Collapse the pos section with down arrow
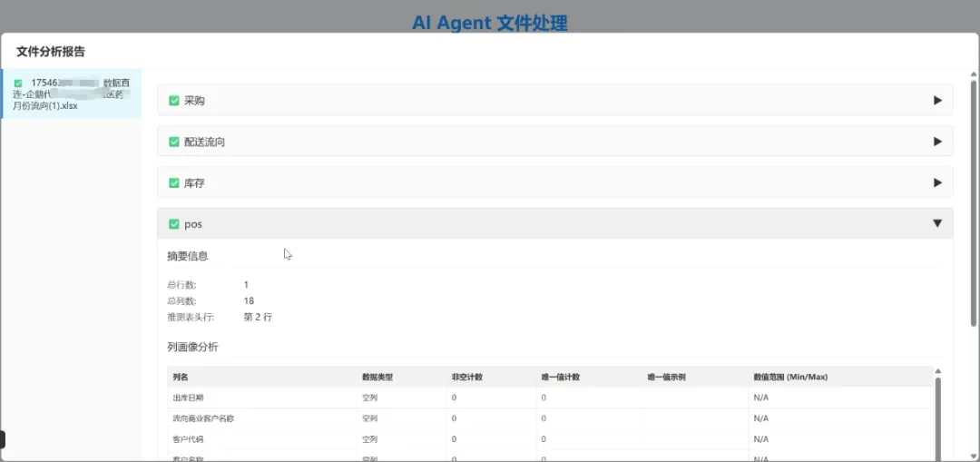Image resolution: width=980 pixels, height=462 pixels. click(937, 223)
